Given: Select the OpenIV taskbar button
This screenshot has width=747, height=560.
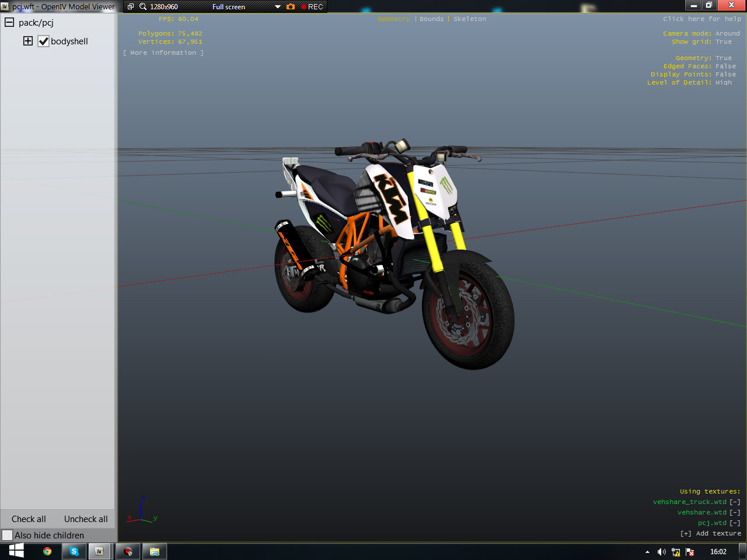Looking at the screenshot, I should [x=99, y=551].
